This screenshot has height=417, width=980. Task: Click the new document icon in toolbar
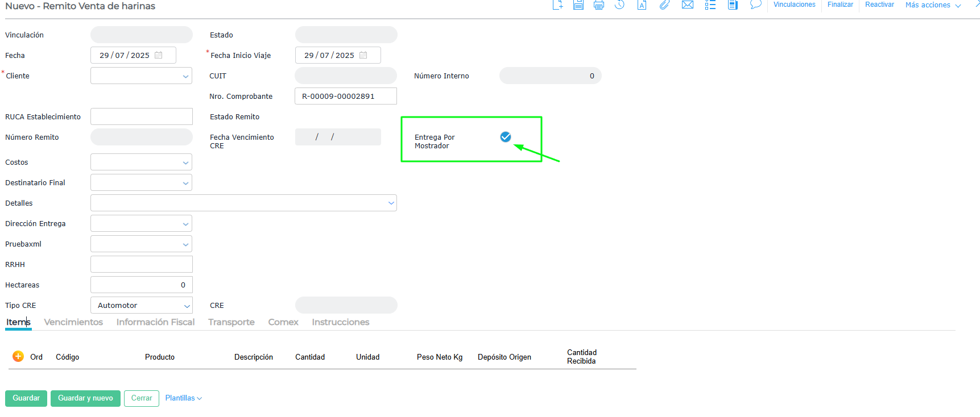point(558,5)
